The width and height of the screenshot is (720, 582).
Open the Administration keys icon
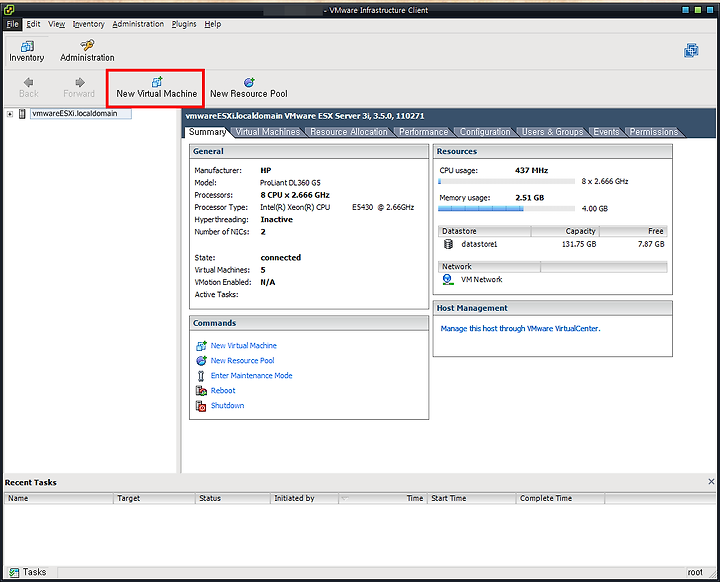(x=87, y=45)
